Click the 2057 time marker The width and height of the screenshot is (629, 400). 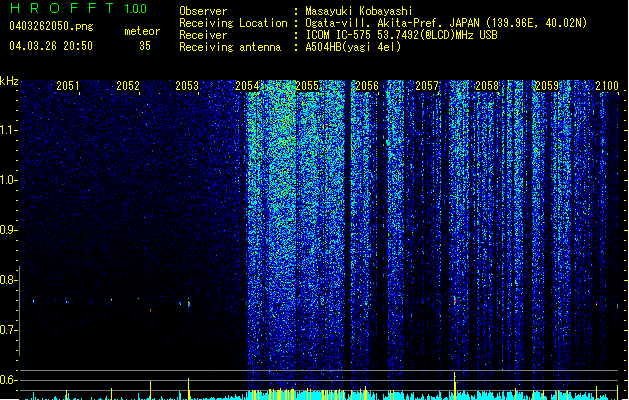pos(427,85)
